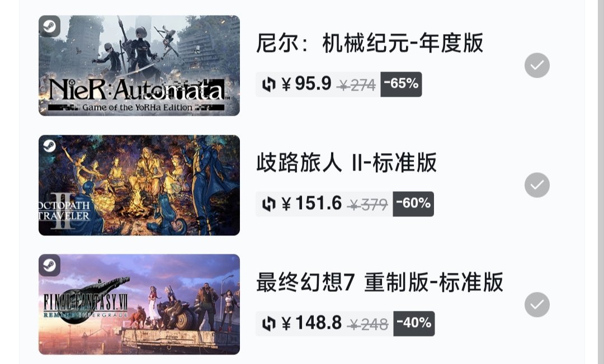The image size is (604, 364).
Task: Open the 最终幻想7 重制版-标准版 title link
Action: [380, 282]
